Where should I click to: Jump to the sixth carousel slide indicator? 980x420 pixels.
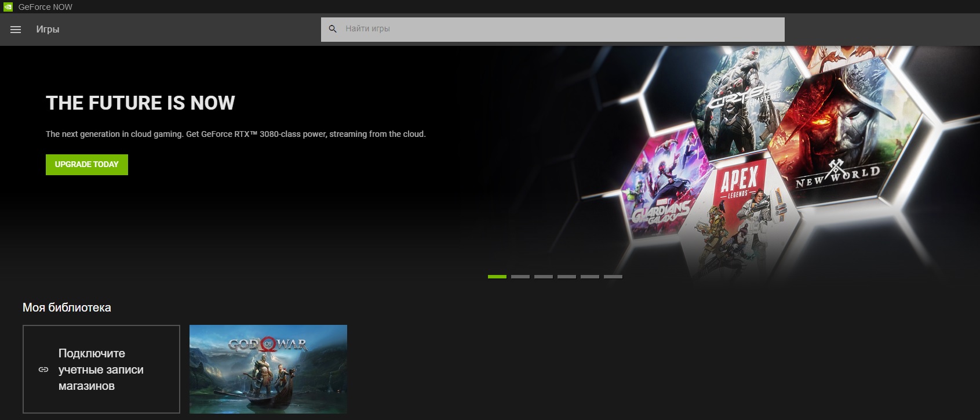coord(613,277)
